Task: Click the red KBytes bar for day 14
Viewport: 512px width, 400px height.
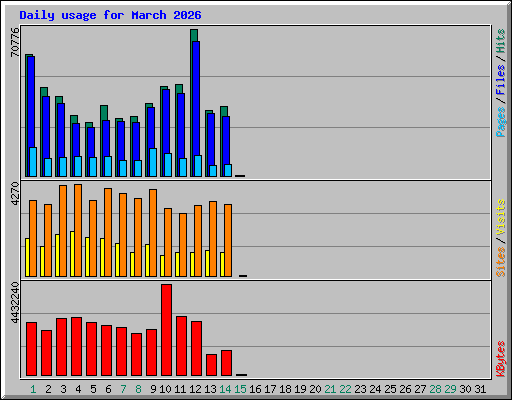Action: (226, 363)
